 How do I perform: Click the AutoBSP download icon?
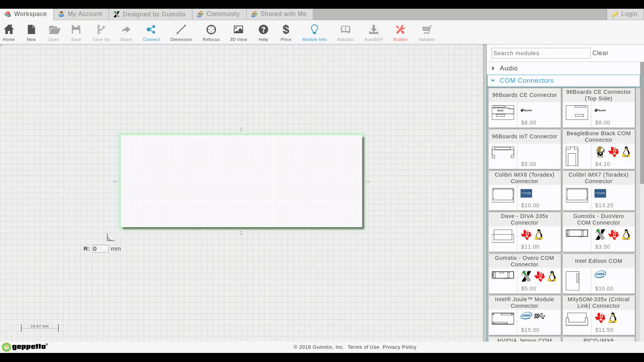(373, 33)
